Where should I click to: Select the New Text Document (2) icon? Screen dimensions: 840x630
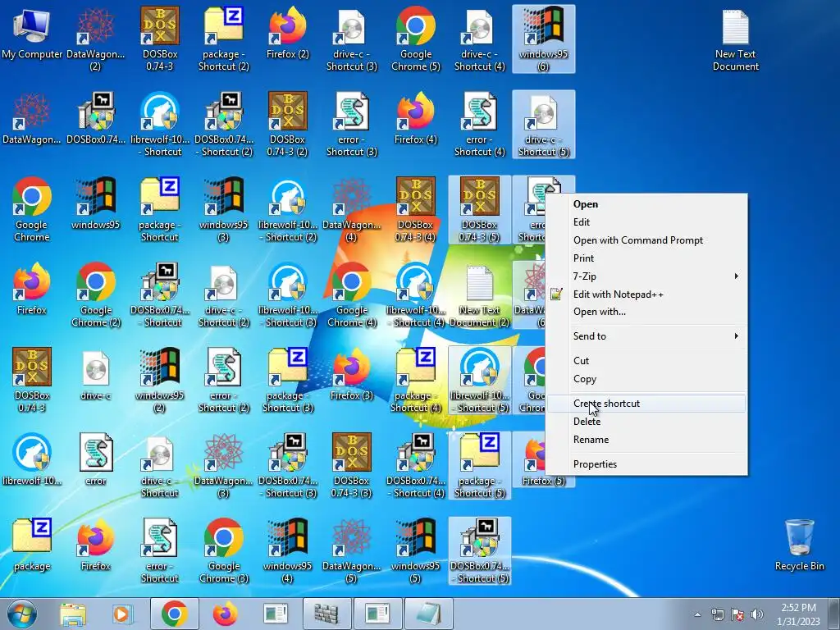tap(479, 294)
